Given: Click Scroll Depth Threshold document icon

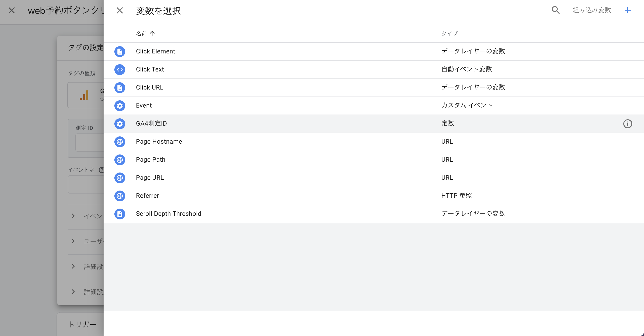Looking at the screenshot, I should (x=120, y=214).
